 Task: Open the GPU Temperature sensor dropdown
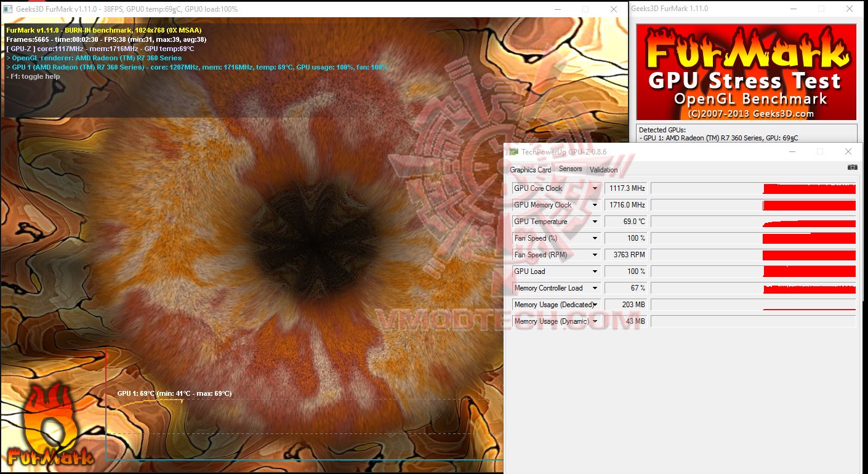(595, 222)
